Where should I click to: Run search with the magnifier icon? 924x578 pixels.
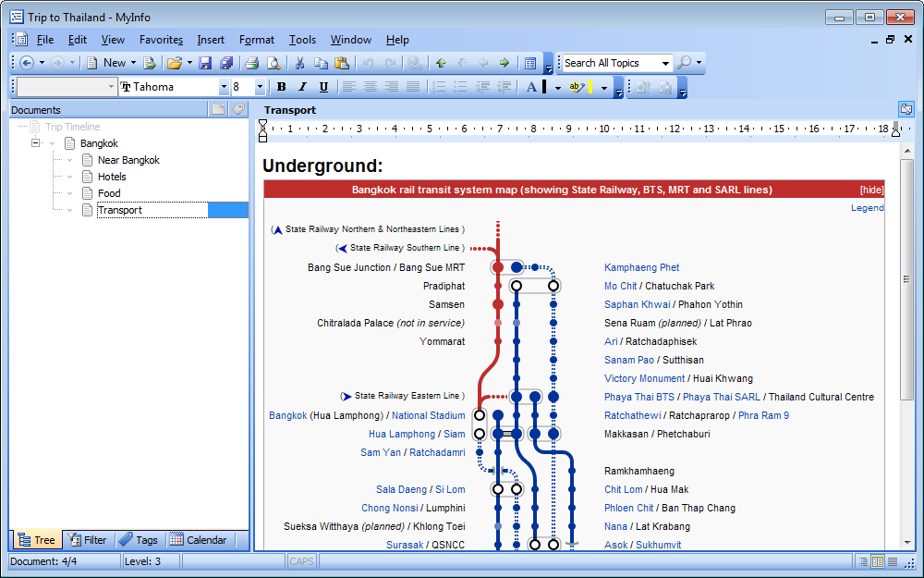point(684,63)
